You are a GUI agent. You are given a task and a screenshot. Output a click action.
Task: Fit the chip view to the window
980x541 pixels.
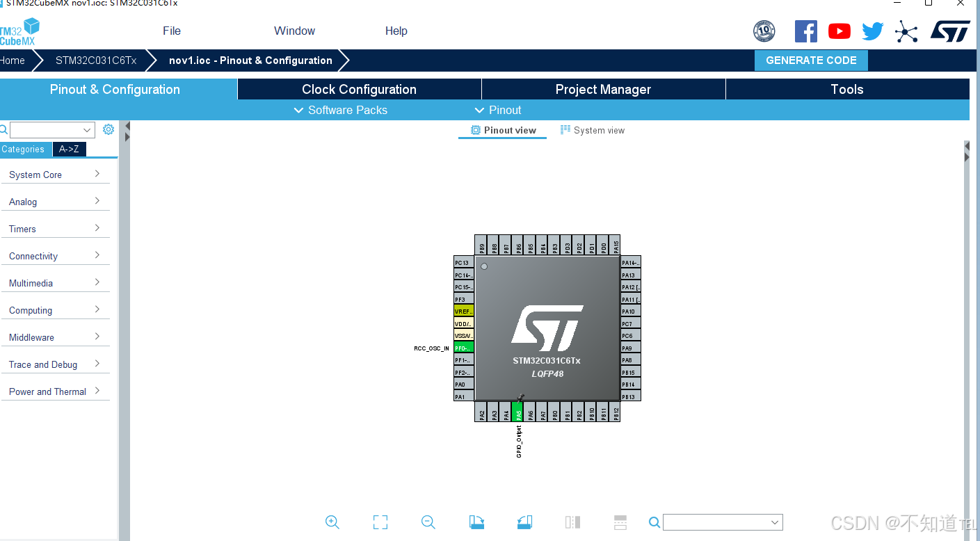(380, 522)
